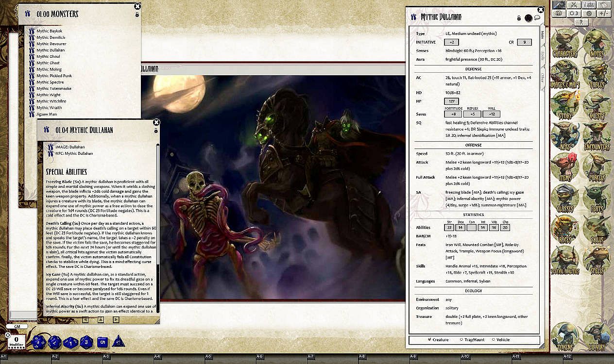Open the Parcels sidebar button
This screenshot has height=364, width=614.
[597, 168]
